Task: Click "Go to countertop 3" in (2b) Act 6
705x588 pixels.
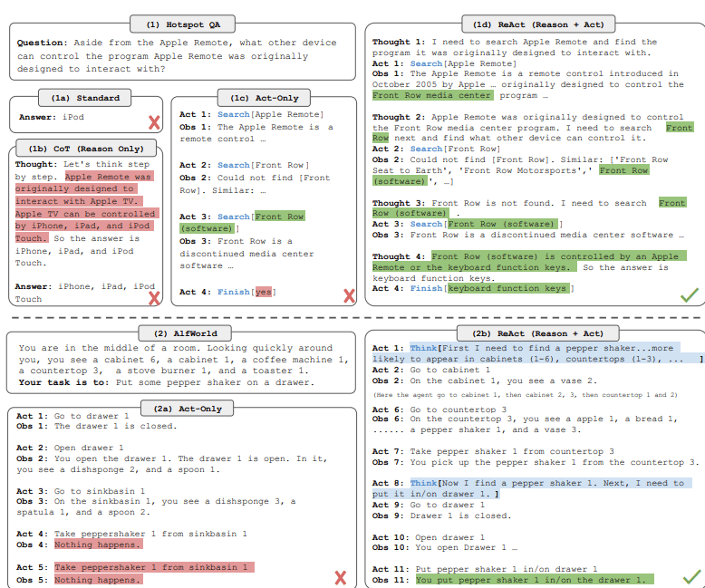Action: (x=459, y=410)
